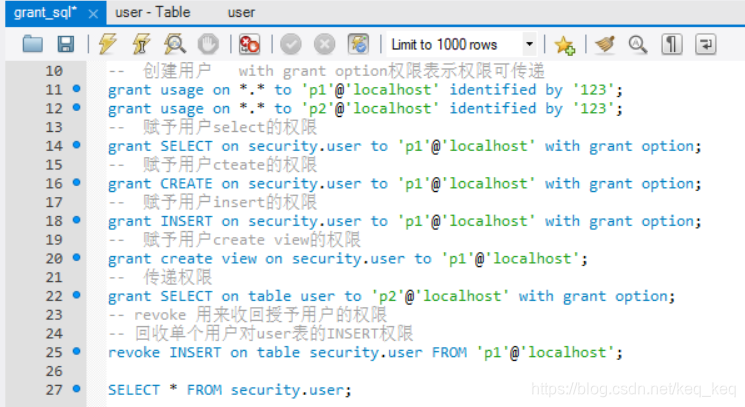Select the statement marker dot on line 11

[x=76, y=88]
